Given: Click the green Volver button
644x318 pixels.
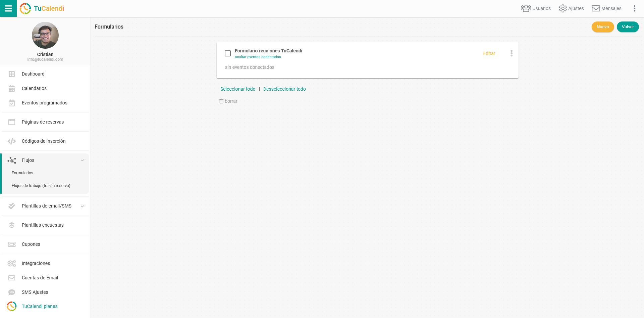Looking at the screenshot, I should pyautogui.click(x=628, y=27).
